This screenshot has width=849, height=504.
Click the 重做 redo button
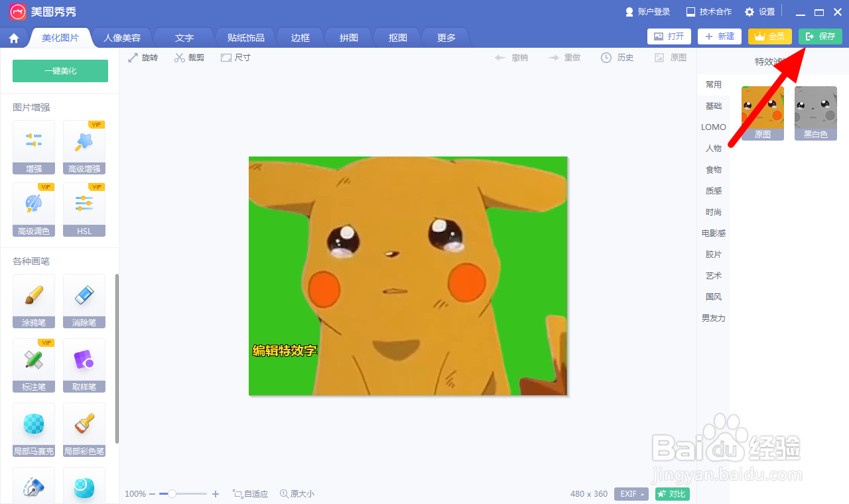(564, 58)
